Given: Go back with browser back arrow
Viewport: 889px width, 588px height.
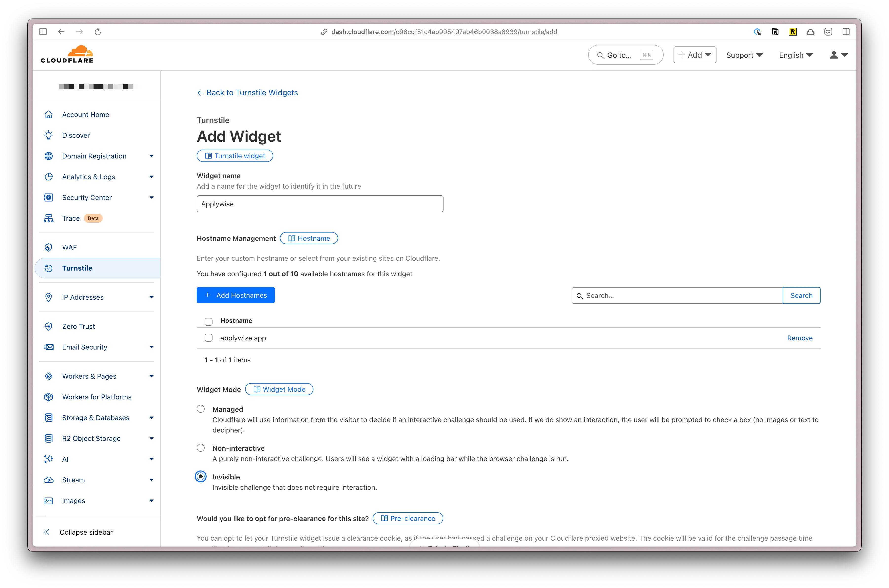Looking at the screenshot, I should [61, 32].
